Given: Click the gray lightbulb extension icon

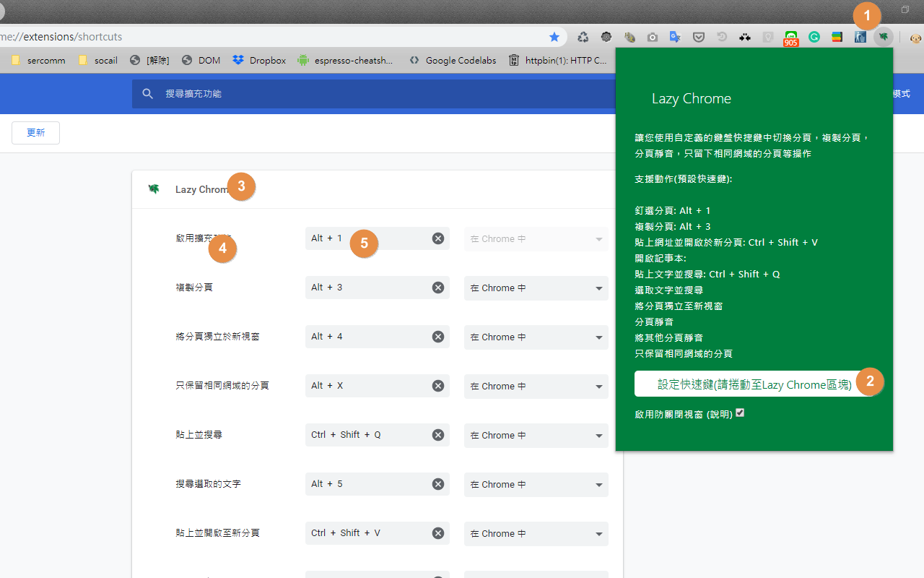Looking at the screenshot, I should (768, 37).
